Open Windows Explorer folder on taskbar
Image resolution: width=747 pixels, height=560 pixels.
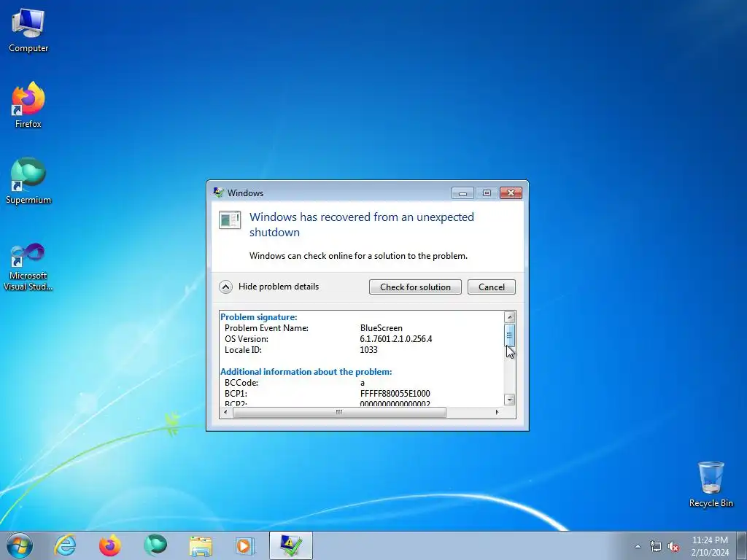201,545
